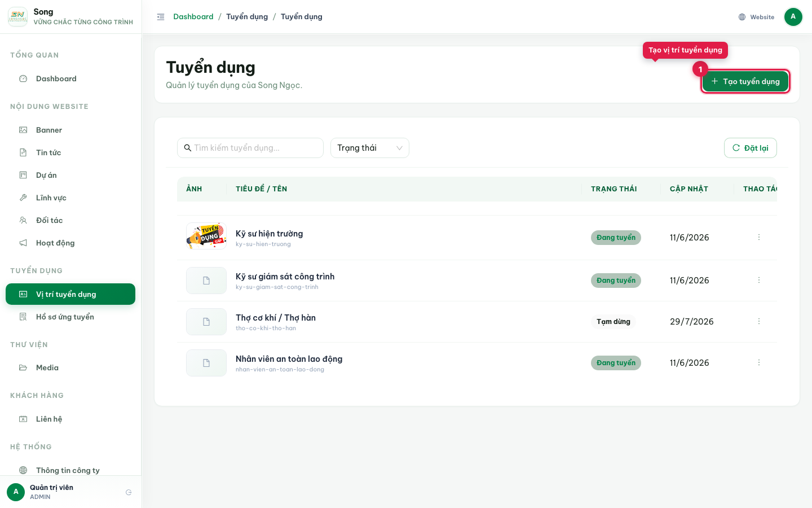
Task: Open actions menu for Nhân viên an toàn lao động
Action: [x=759, y=362]
